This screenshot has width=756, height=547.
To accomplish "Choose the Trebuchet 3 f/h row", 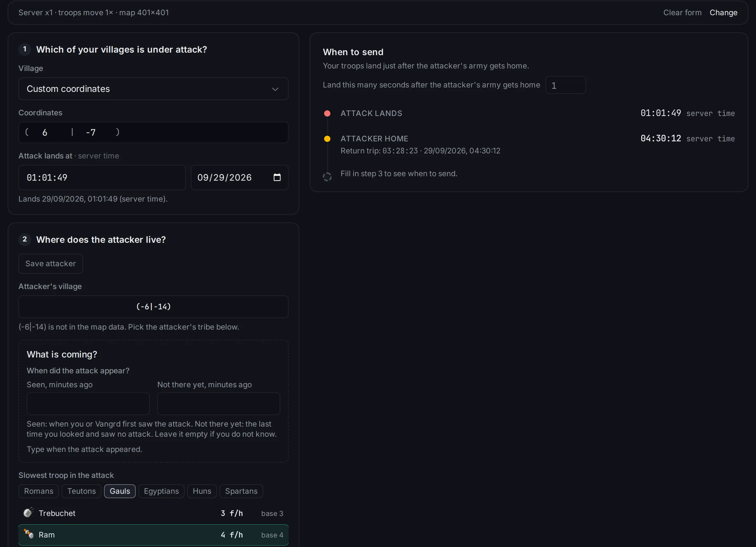I will (153, 513).
